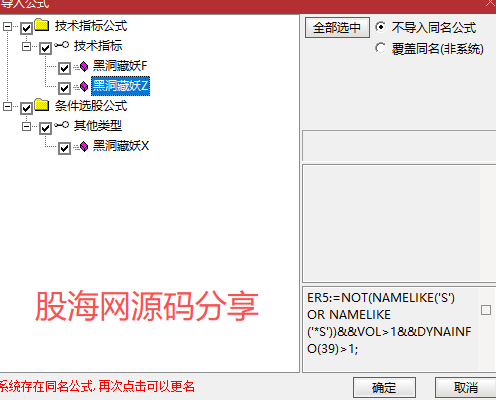This screenshot has height=400, width=496.
Task: Toggle the 条件选股公式 folder checkbox
Action: click(26, 108)
